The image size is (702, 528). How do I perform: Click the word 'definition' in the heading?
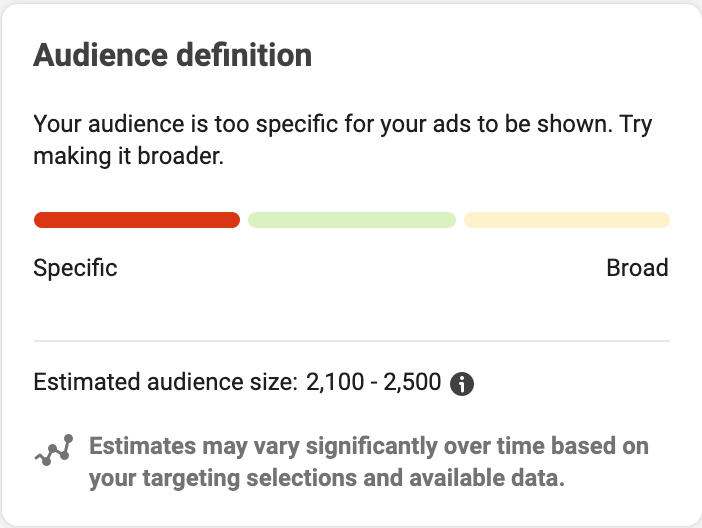(x=244, y=55)
